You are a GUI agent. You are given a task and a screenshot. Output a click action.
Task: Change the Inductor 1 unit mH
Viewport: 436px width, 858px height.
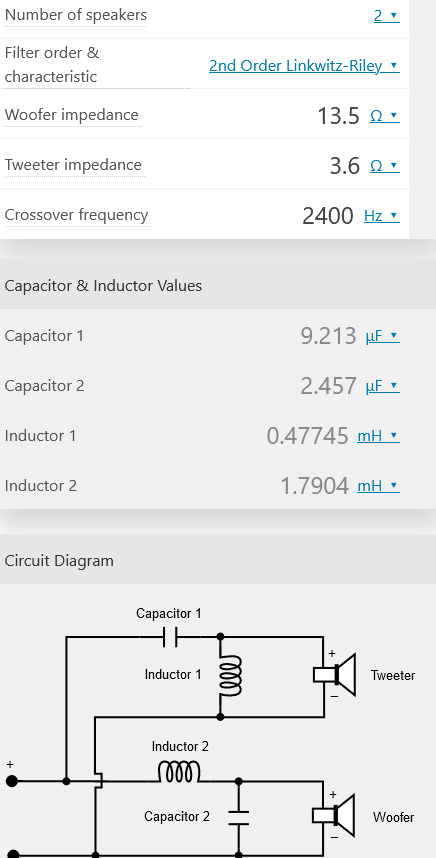(x=379, y=436)
